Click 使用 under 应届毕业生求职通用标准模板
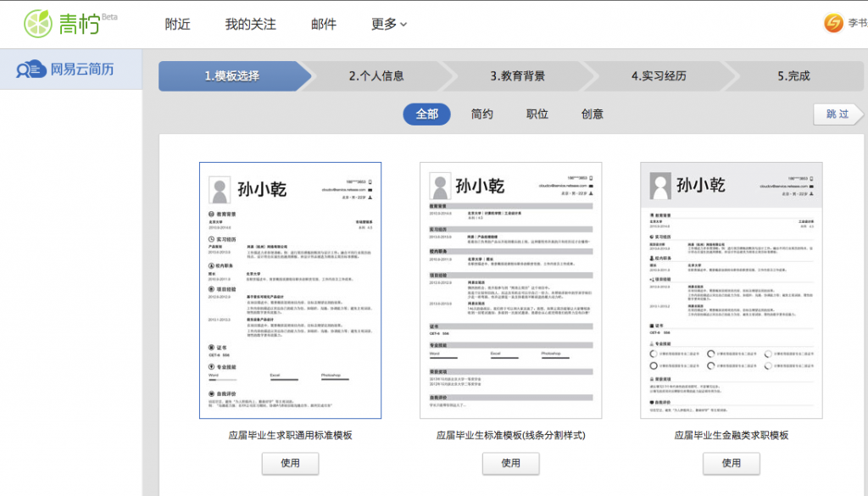The image size is (868, 496). [x=290, y=463]
